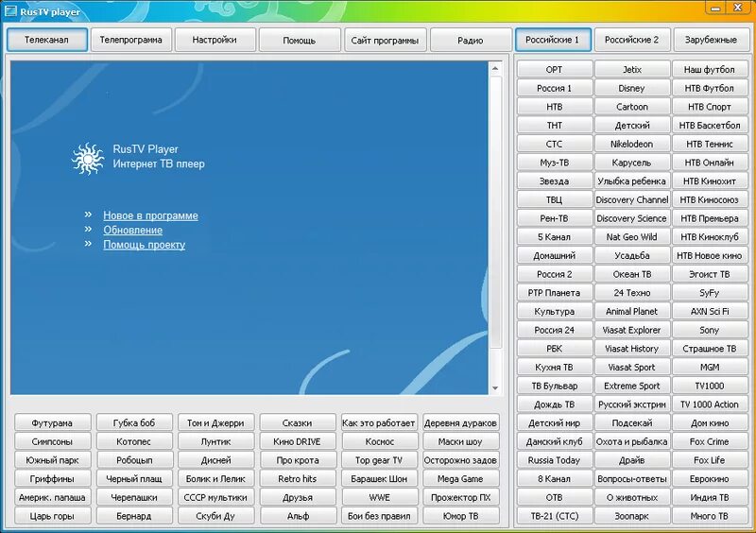The image size is (756, 533).
Task: Play the Юмор ТВ channel
Action: (x=460, y=516)
